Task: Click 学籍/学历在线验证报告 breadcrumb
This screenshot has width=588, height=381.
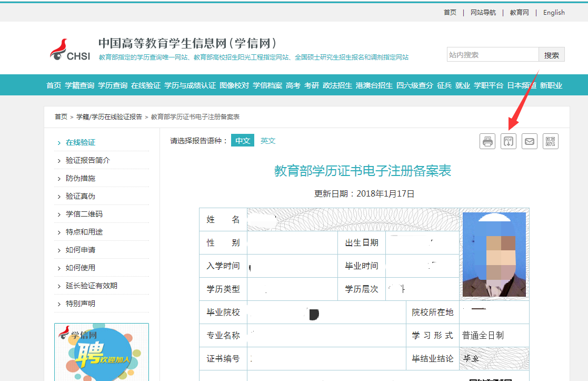Action: [x=109, y=117]
